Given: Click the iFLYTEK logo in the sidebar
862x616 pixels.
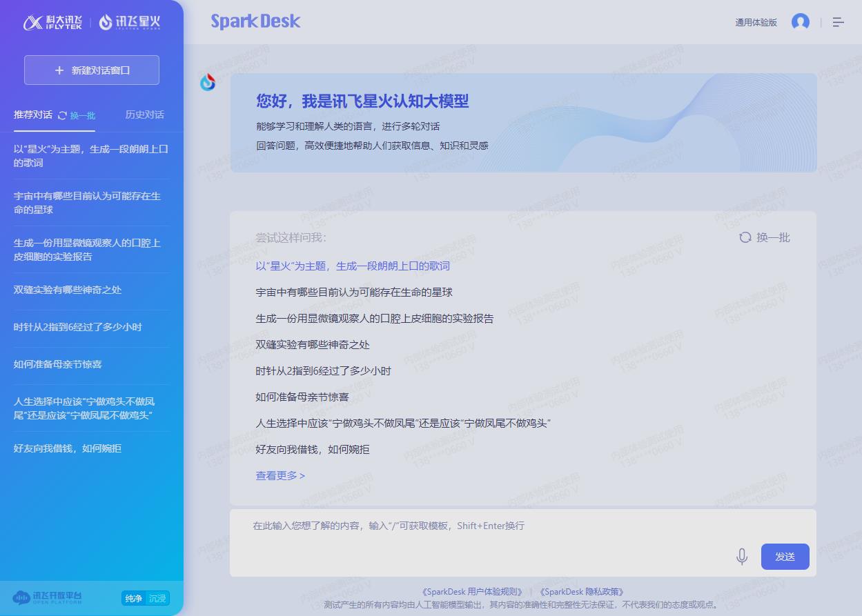Looking at the screenshot, I should [53, 22].
